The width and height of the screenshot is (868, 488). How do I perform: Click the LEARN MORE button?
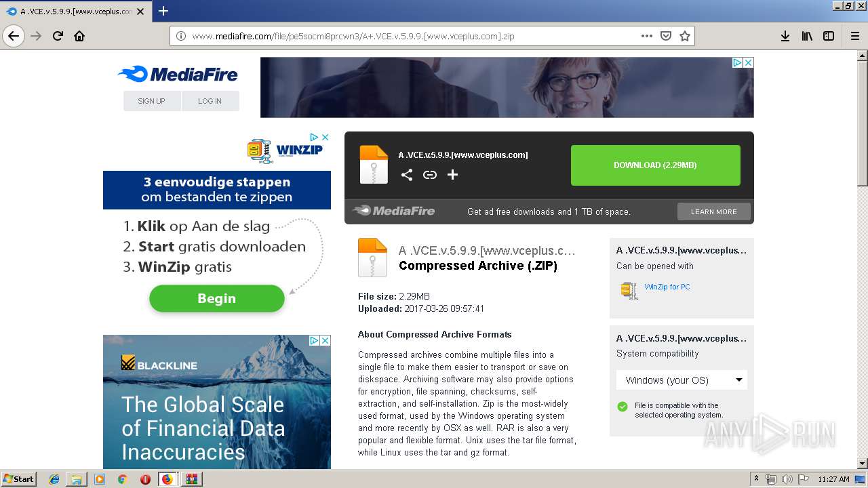[x=713, y=211]
